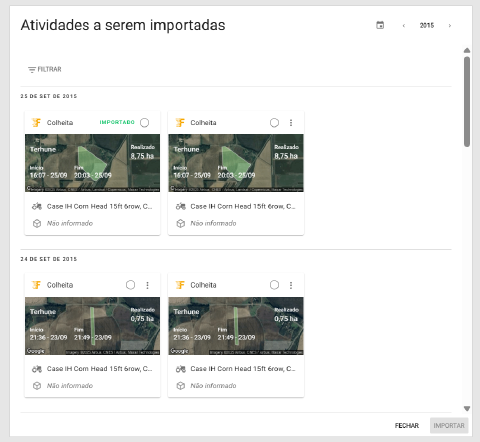This screenshot has width=480, height=442.
Task: Open map thumbnail of imported 8,75 ha card
Action: [92, 163]
